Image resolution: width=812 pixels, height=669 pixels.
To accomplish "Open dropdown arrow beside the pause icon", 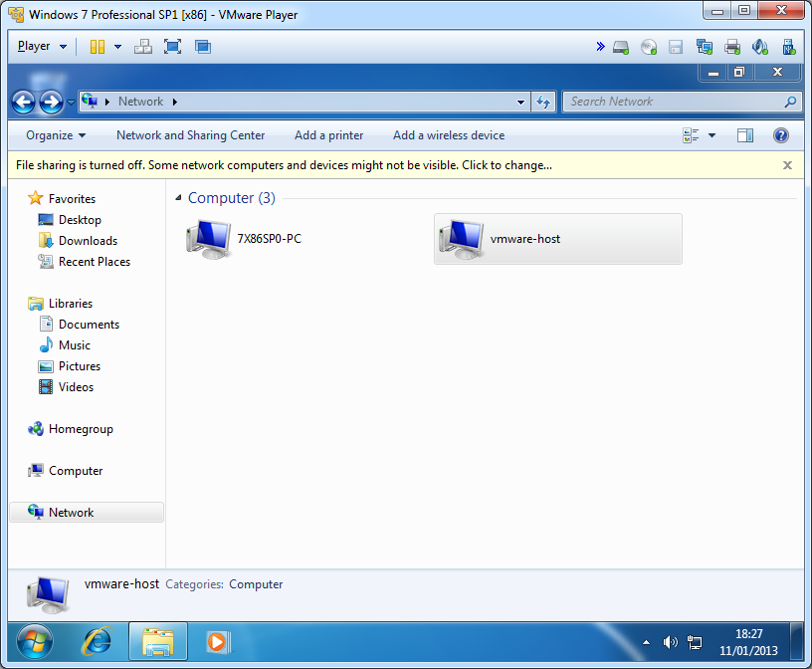I will point(117,47).
